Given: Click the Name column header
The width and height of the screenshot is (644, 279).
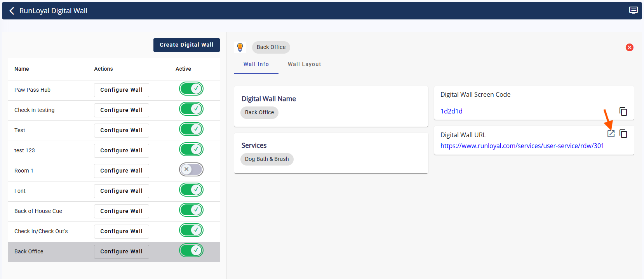Looking at the screenshot, I should tap(22, 69).
